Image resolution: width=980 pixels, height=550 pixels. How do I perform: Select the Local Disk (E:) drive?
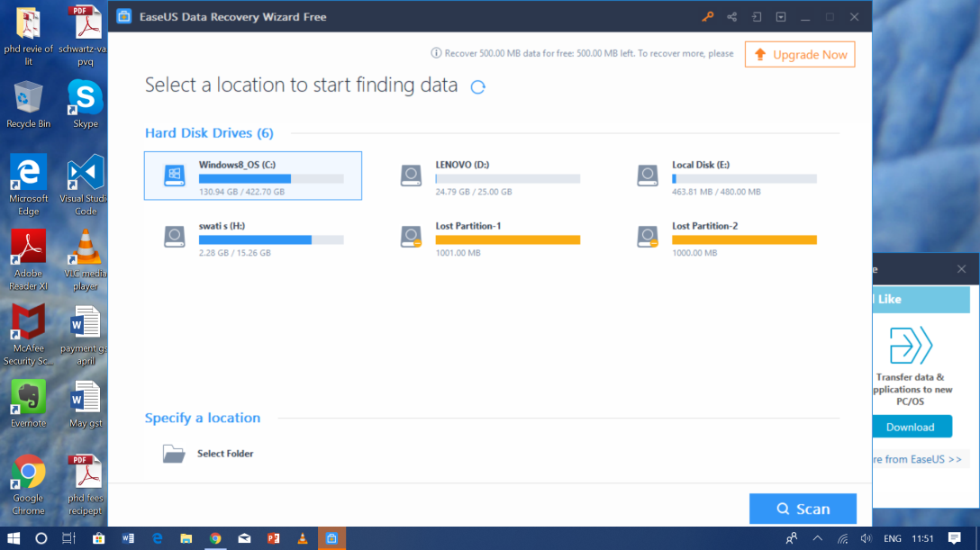click(x=726, y=176)
